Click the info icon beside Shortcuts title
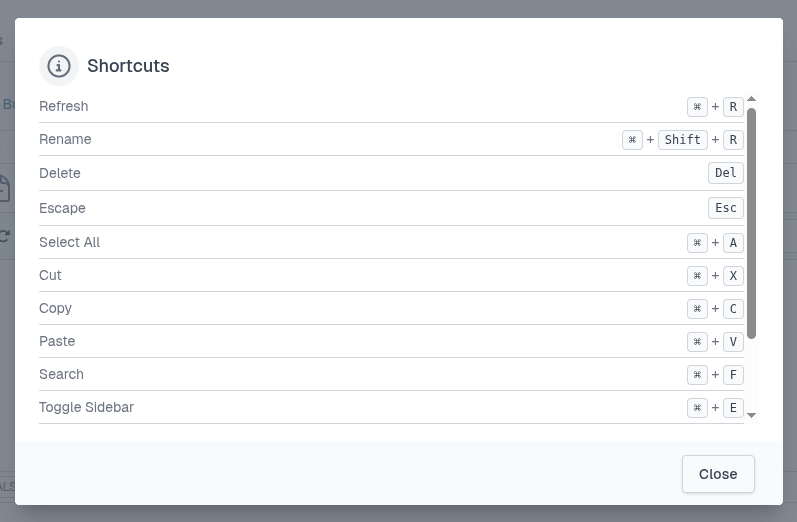 point(59,66)
